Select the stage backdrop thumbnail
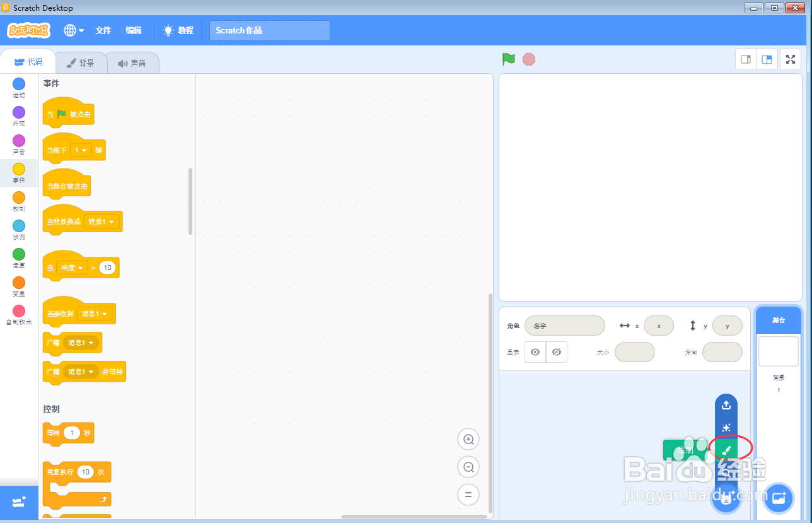 pos(779,351)
